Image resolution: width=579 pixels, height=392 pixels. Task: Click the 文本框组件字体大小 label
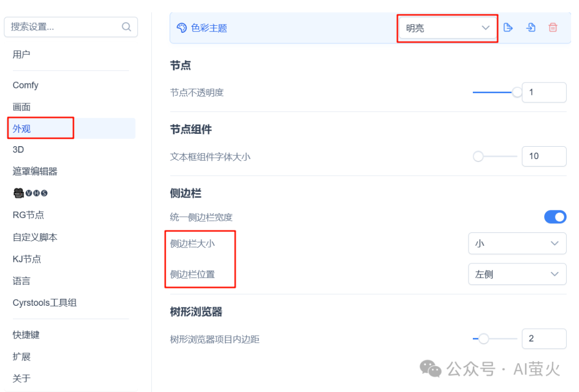[210, 157]
